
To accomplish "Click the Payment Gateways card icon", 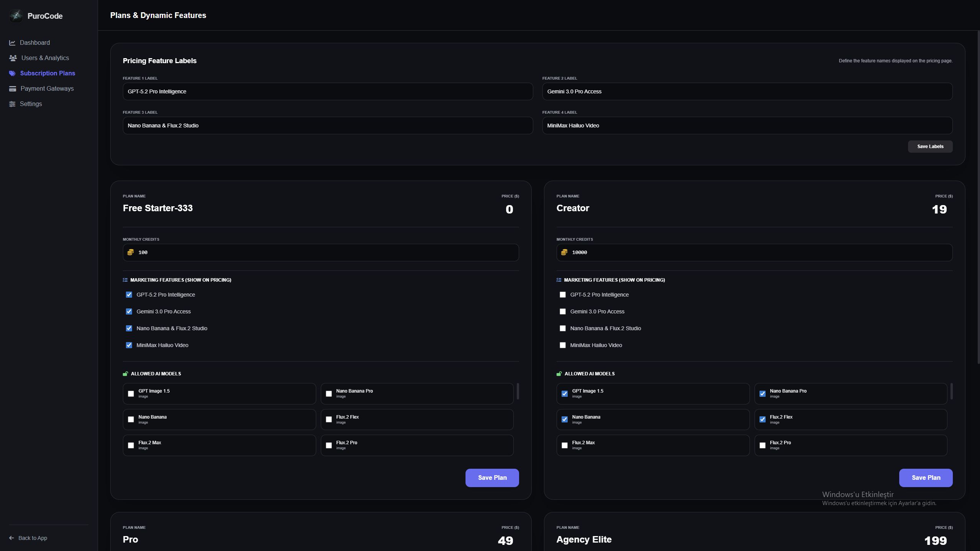I will (x=13, y=89).
